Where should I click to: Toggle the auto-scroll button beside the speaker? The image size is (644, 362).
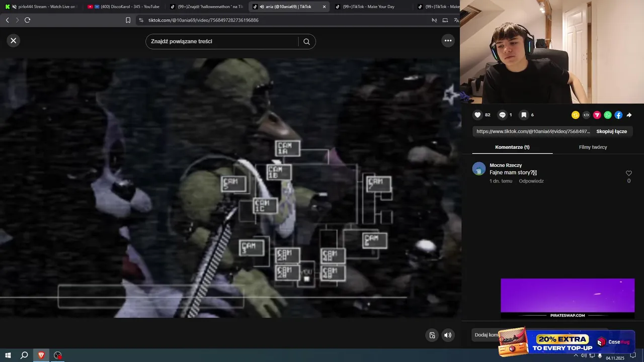(432, 335)
